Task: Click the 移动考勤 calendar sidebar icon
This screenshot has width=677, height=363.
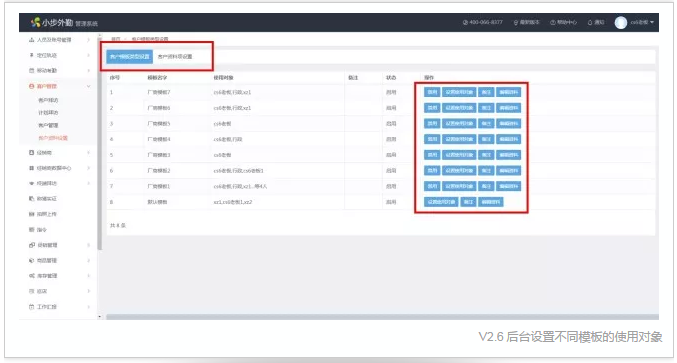Action: [31, 70]
